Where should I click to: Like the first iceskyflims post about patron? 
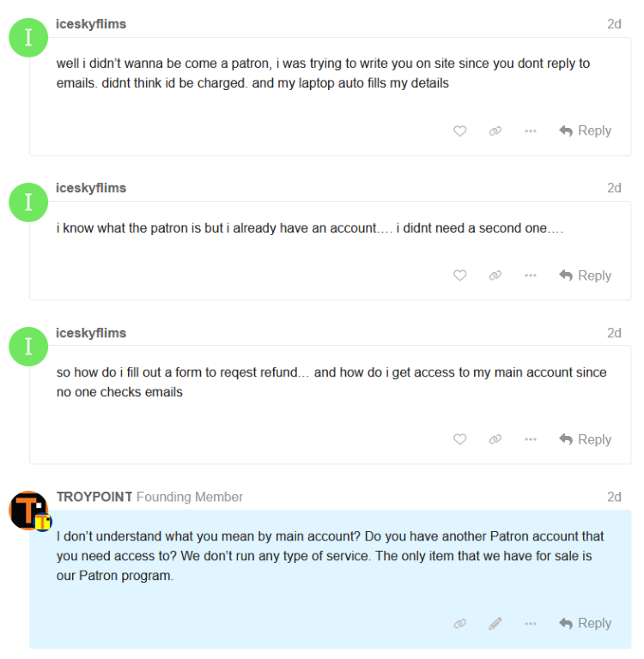(x=460, y=131)
